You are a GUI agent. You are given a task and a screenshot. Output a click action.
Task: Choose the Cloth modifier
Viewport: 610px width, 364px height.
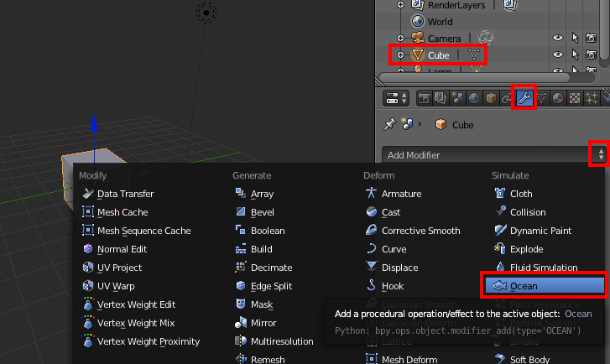[x=521, y=193]
